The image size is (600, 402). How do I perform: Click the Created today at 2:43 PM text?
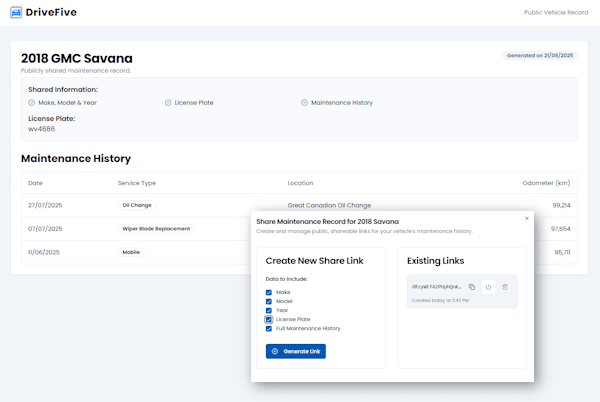tap(440, 300)
